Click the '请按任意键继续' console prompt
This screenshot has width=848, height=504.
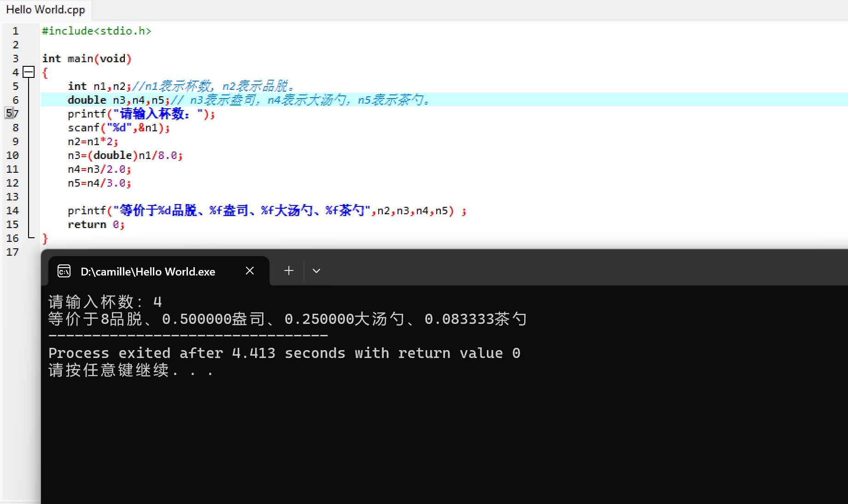(131, 370)
